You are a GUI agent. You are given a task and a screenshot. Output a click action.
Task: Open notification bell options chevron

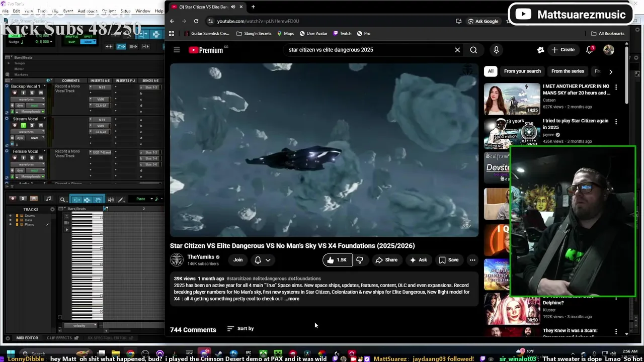[268, 260]
